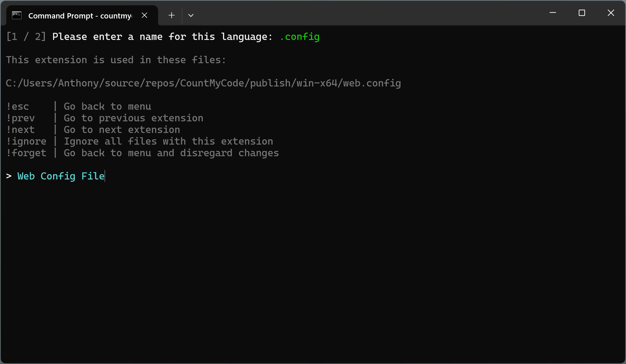626x364 pixels.
Task: Click the [1 / 2] step counter
Action: (x=26, y=37)
